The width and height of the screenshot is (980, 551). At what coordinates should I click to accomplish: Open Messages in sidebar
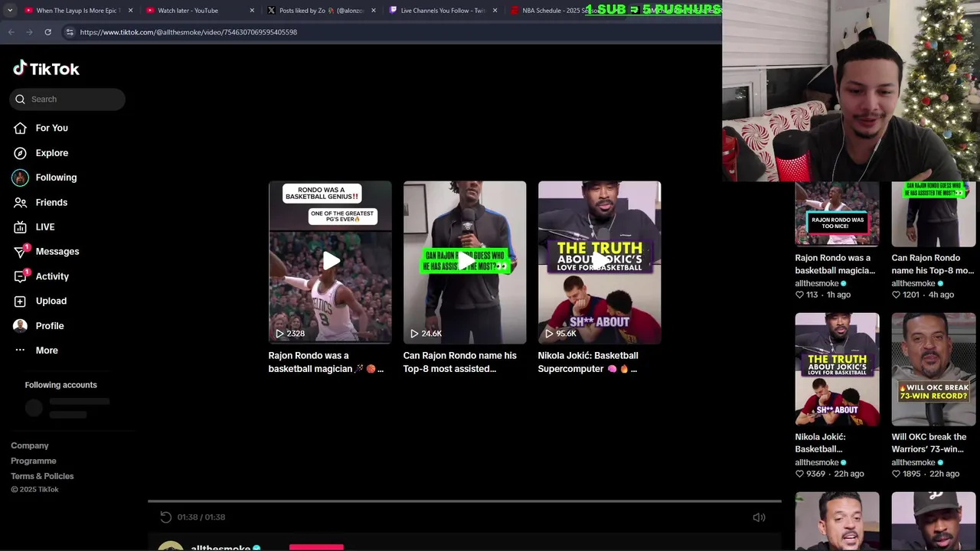coord(57,251)
